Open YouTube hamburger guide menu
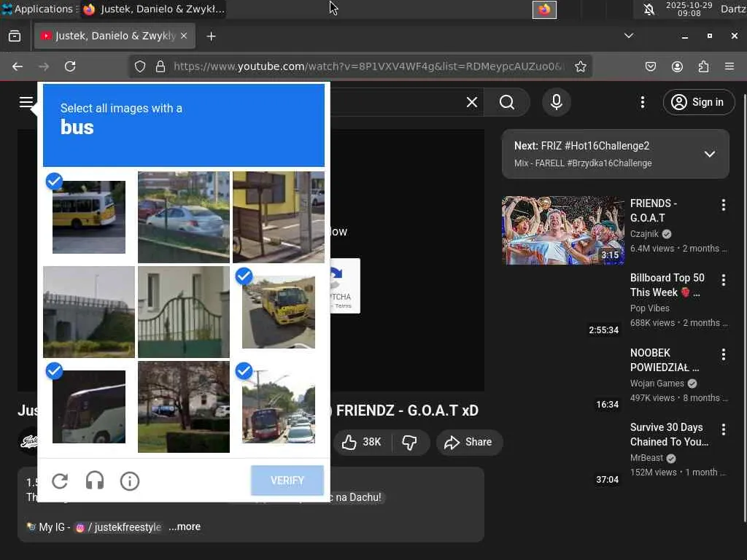This screenshot has width=747, height=560. coord(26,102)
